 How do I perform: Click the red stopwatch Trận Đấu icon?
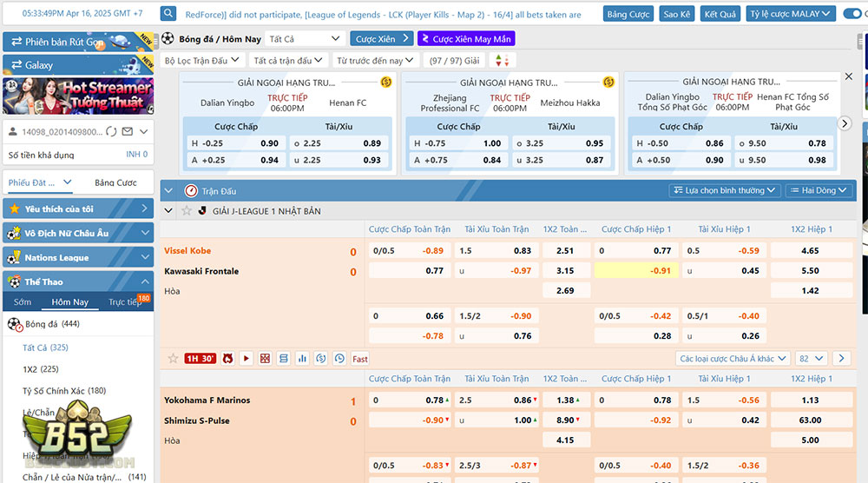pyautogui.click(x=191, y=190)
